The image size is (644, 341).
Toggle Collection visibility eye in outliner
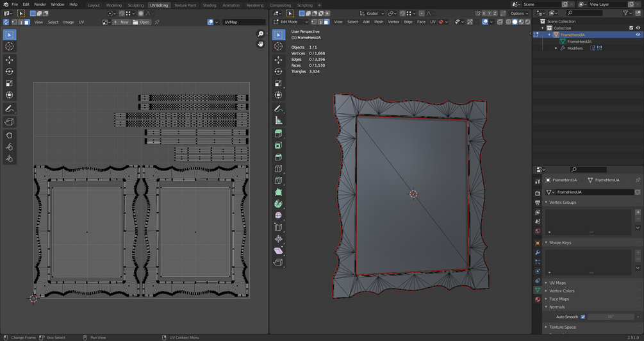[638, 28]
